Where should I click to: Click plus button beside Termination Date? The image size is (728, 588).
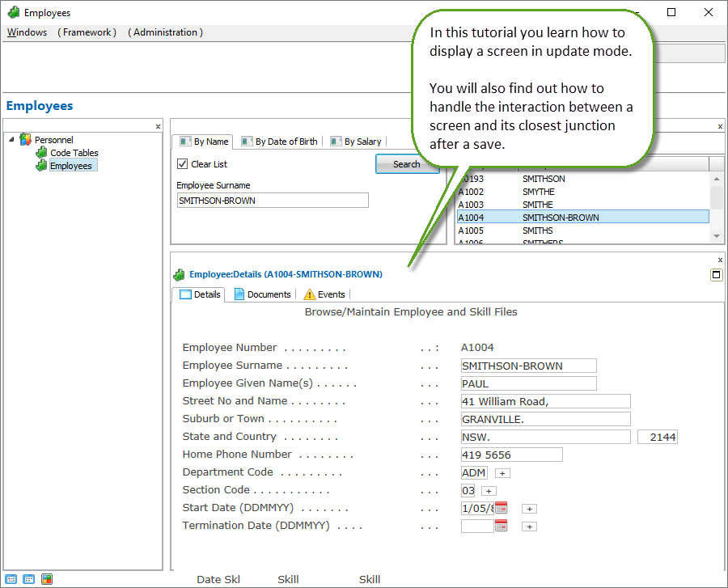[x=529, y=527]
